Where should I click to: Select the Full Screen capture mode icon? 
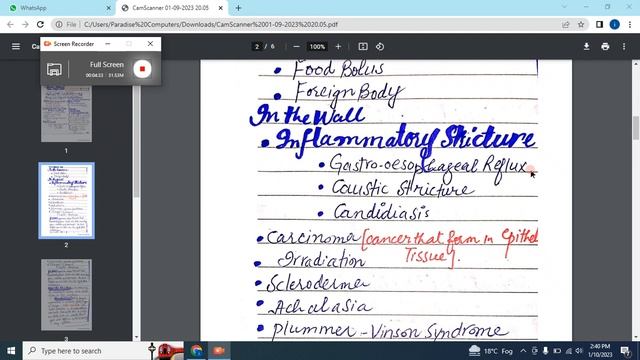point(54,69)
